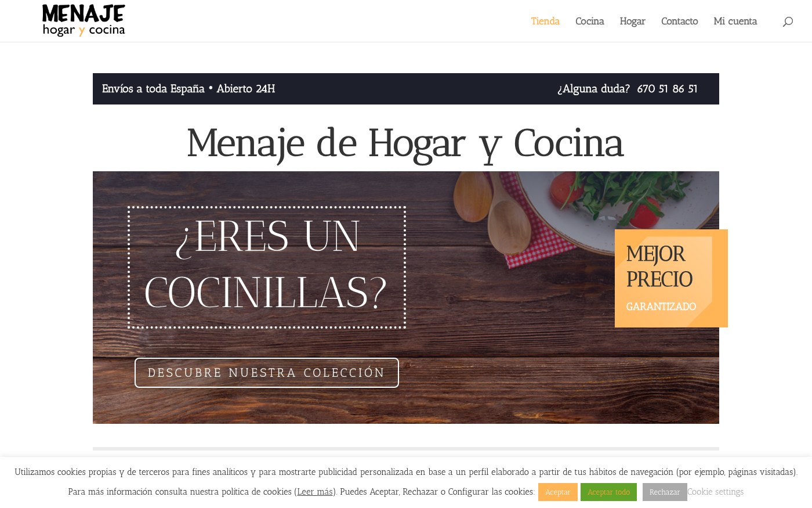Click the green Aceptar todo button
The image size is (812, 508).
608,492
